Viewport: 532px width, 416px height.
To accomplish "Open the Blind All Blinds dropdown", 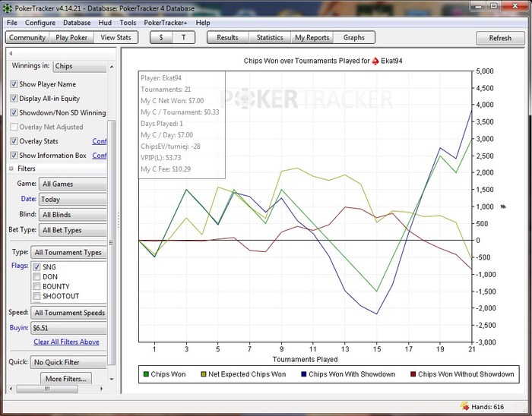I will 73,214.
